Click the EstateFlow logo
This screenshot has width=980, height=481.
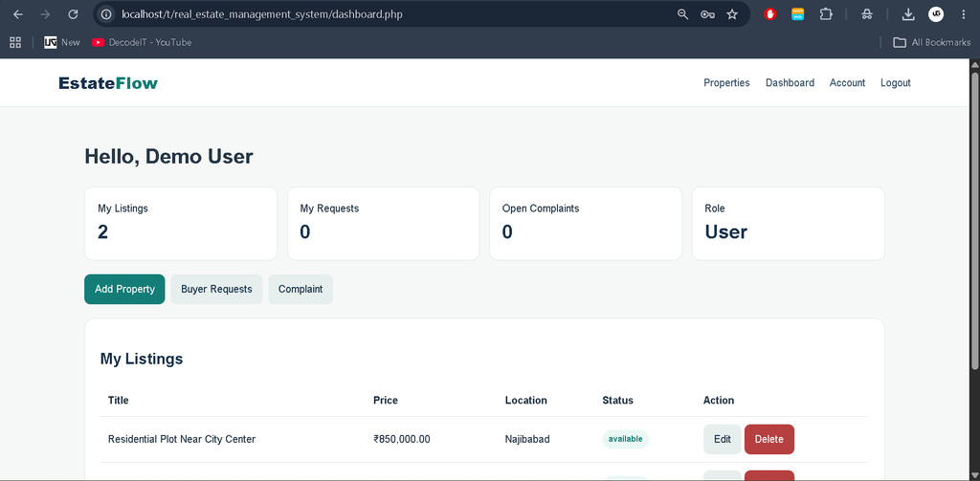[108, 83]
